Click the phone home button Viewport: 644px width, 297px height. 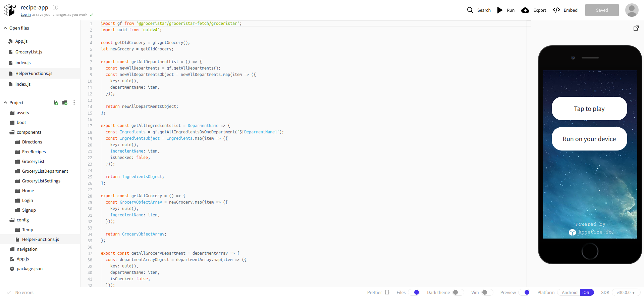(590, 251)
